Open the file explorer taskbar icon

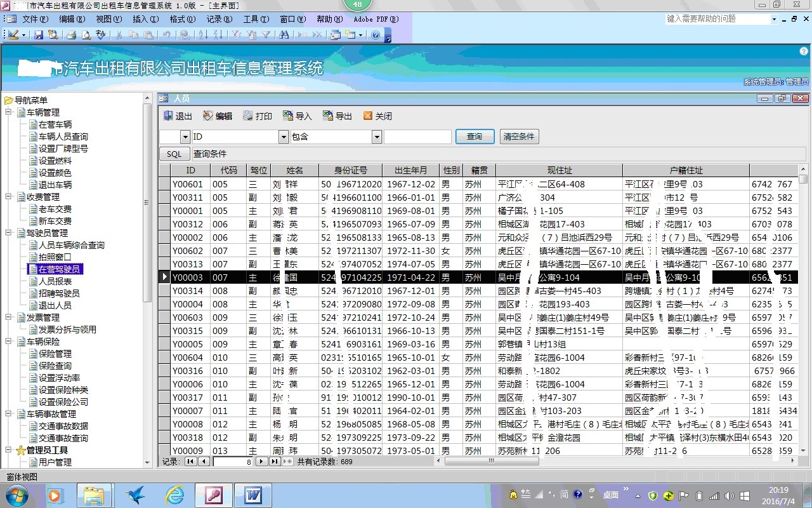point(94,495)
